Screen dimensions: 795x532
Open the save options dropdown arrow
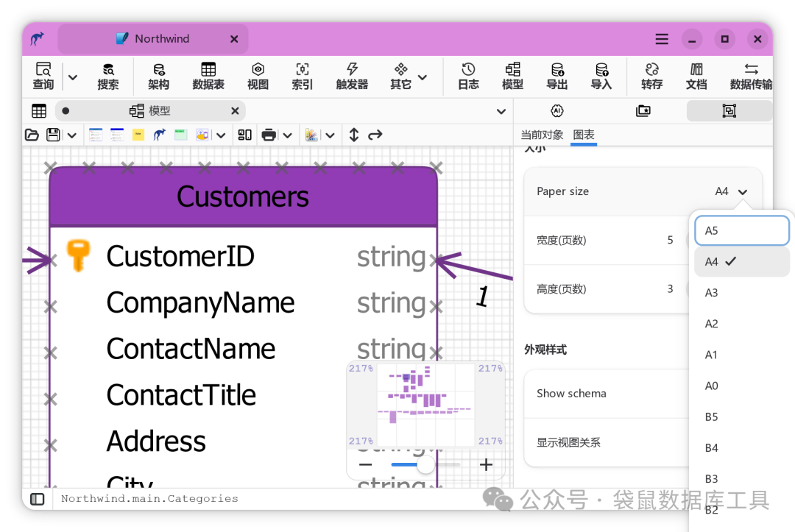72,135
